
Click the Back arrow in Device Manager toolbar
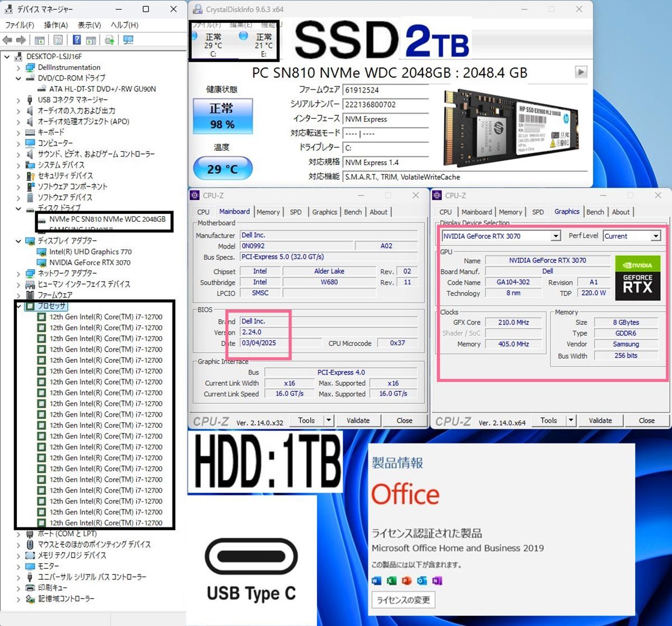click(7, 40)
